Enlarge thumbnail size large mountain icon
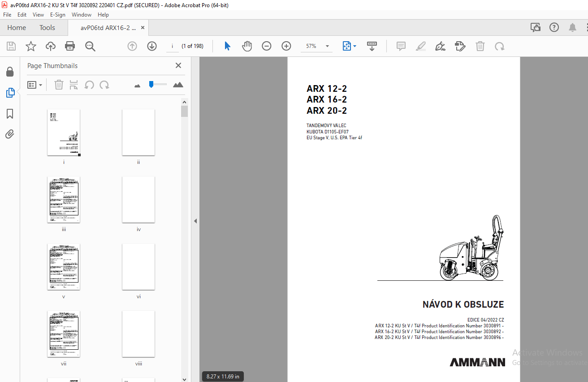 pos(178,85)
